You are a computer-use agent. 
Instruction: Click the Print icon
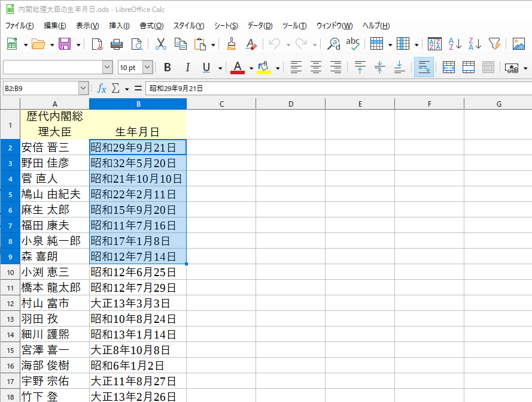117,44
